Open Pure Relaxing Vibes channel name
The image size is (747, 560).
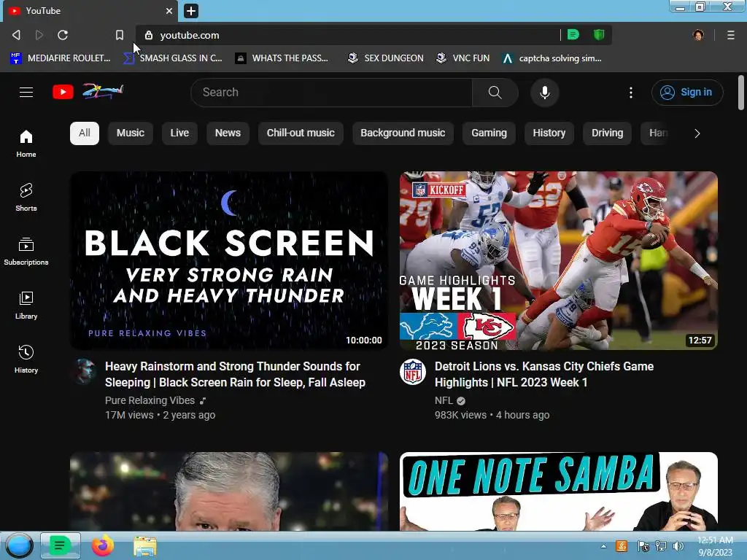coord(150,400)
